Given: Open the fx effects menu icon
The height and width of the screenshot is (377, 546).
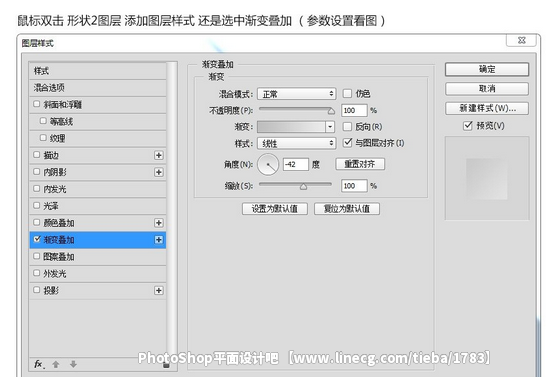Looking at the screenshot, I should [39, 364].
